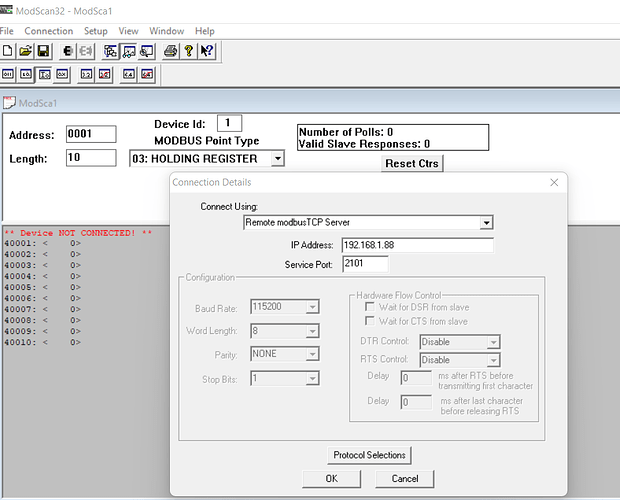Open the Parity NONE dropdown
The height and width of the screenshot is (500, 620).
[312, 354]
